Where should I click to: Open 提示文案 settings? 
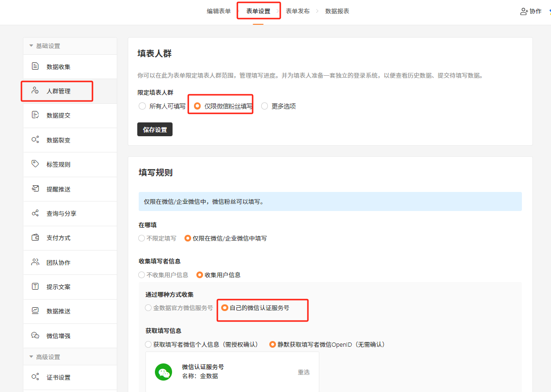70,287
